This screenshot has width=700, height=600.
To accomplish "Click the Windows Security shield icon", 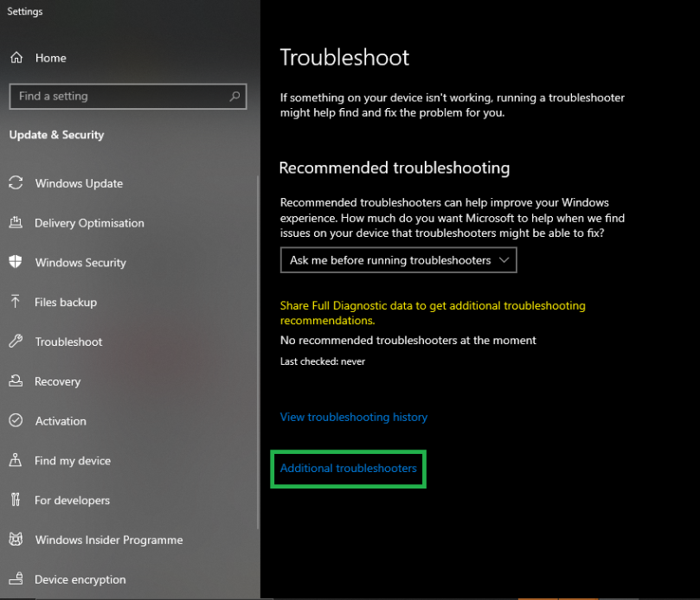I will (15, 263).
